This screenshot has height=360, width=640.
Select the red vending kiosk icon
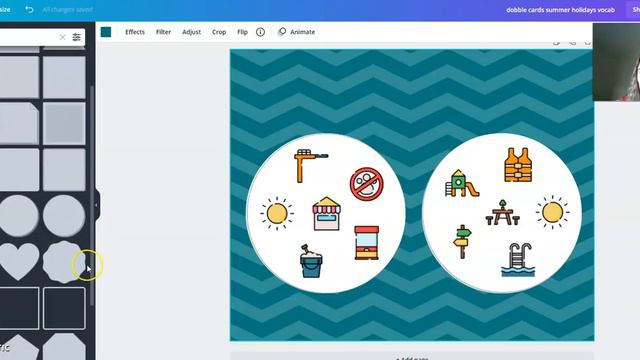(367, 243)
